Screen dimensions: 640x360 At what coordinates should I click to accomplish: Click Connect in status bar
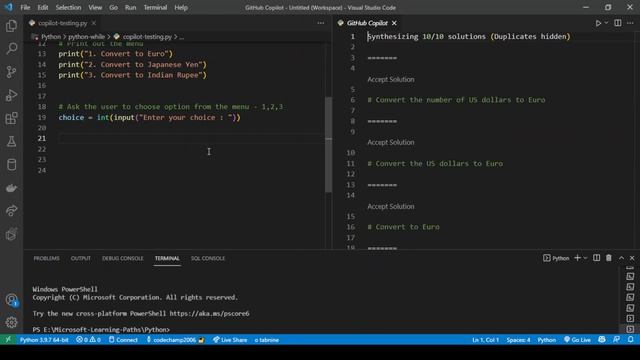(x=123, y=340)
